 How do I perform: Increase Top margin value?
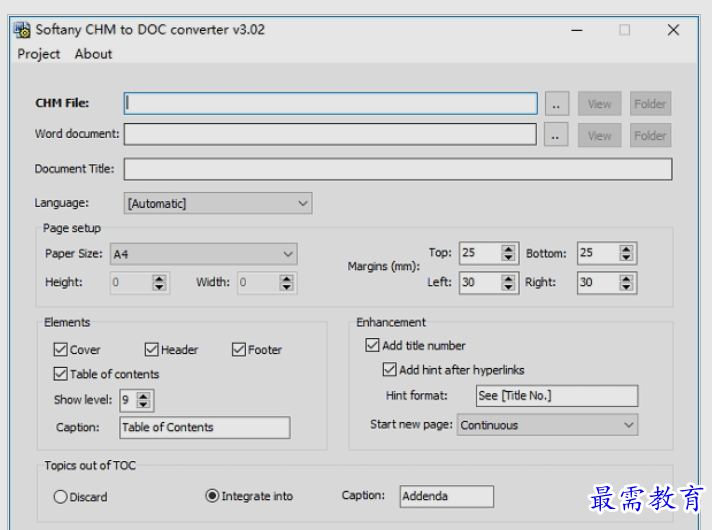(508, 249)
